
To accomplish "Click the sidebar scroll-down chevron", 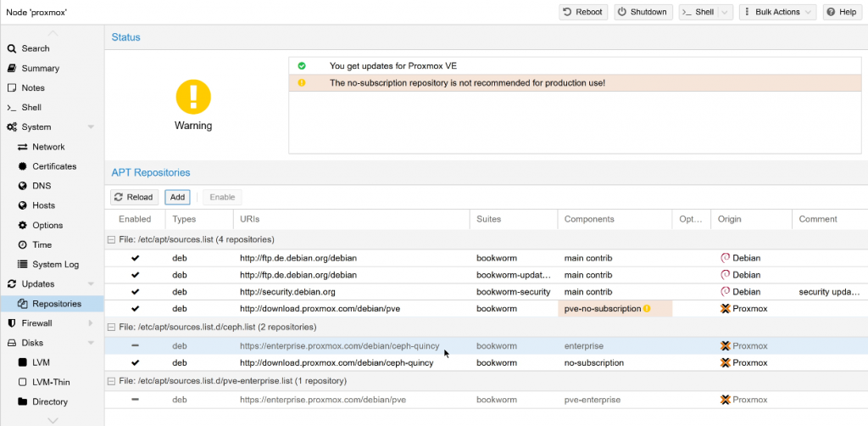I will pos(53,420).
